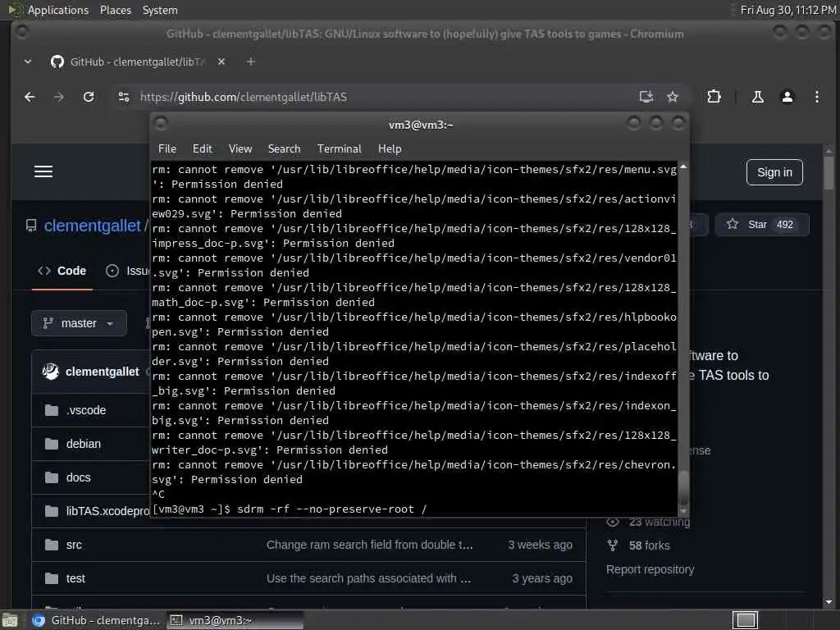This screenshot has height=630, width=840.
Task: Close the GitHub libTAS tab
Action: coord(221,62)
